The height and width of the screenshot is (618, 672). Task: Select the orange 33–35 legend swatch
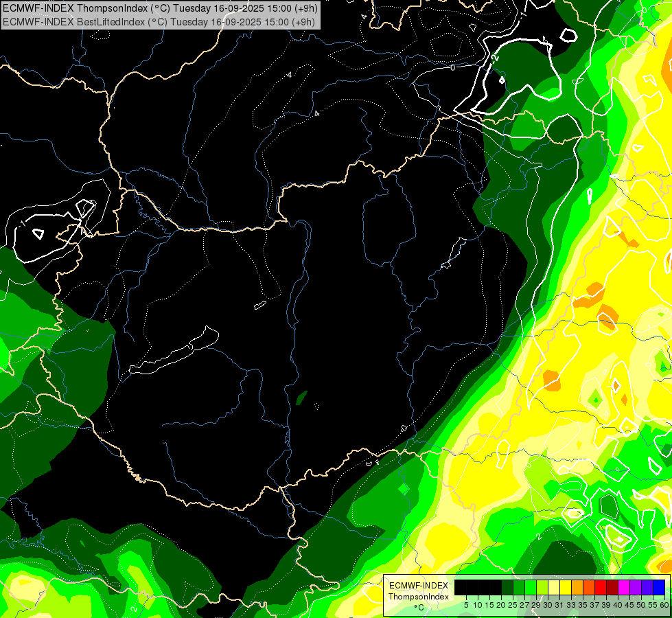tap(577, 587)
